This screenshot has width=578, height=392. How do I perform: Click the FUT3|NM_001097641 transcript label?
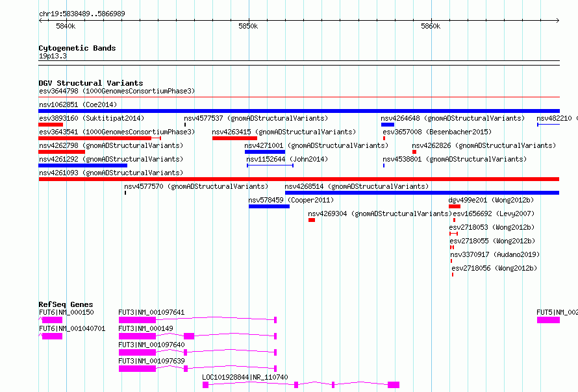tap(151, 312)
